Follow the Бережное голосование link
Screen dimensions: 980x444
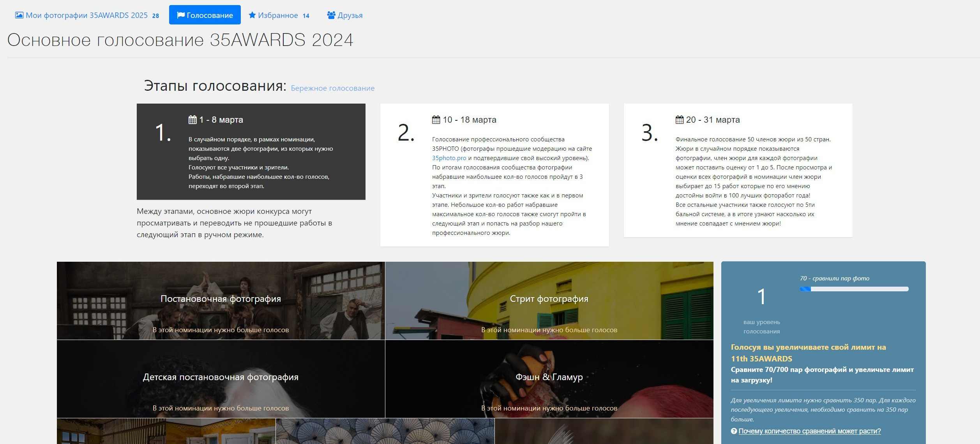(332, 88)
